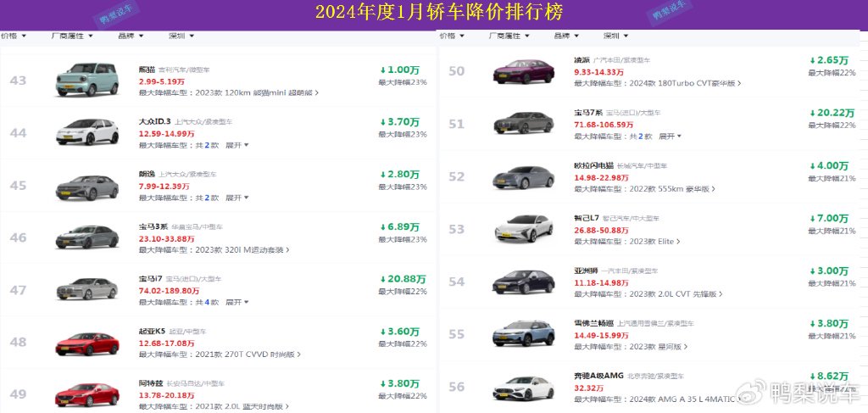Open the 2023款 星河版 model link
Viewport: 868px width, 413px height.
658,347
